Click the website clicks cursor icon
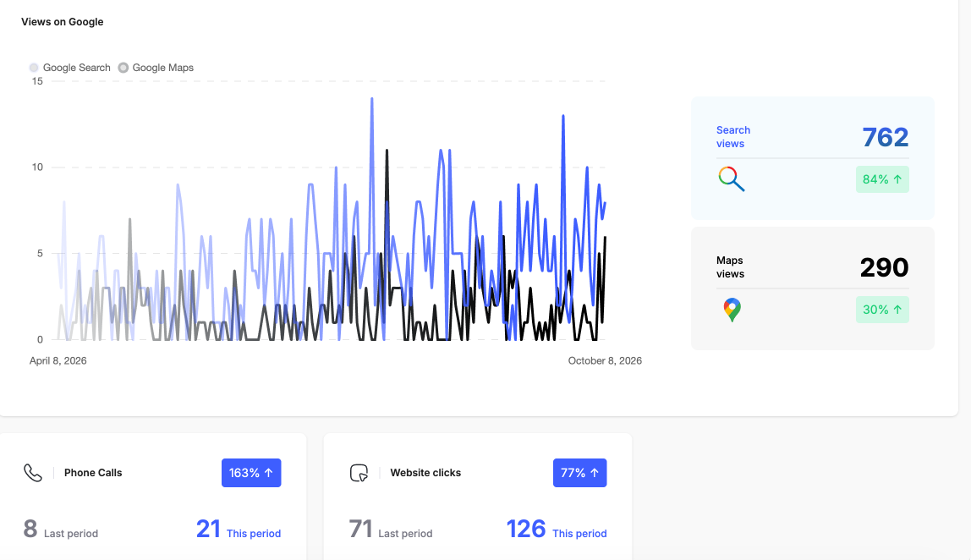The image size is (971, 560). click(359, 473)
